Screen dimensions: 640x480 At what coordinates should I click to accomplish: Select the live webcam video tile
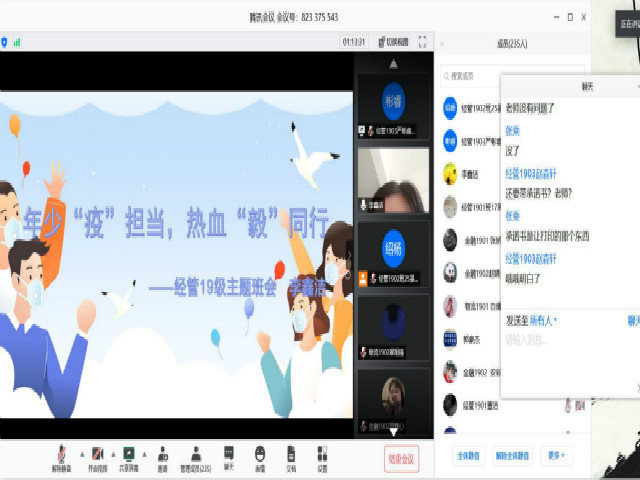393,180
